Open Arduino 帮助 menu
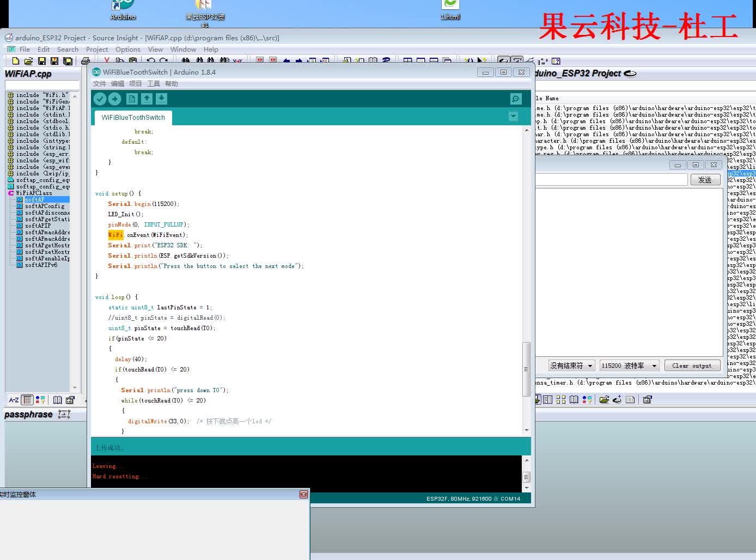 tap(172, 83)
